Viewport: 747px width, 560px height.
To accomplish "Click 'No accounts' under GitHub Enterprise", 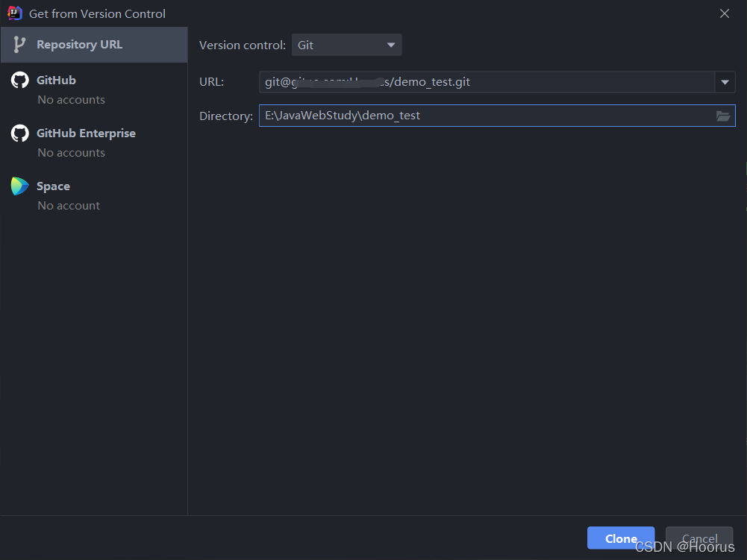I will (x=72, y=153).
